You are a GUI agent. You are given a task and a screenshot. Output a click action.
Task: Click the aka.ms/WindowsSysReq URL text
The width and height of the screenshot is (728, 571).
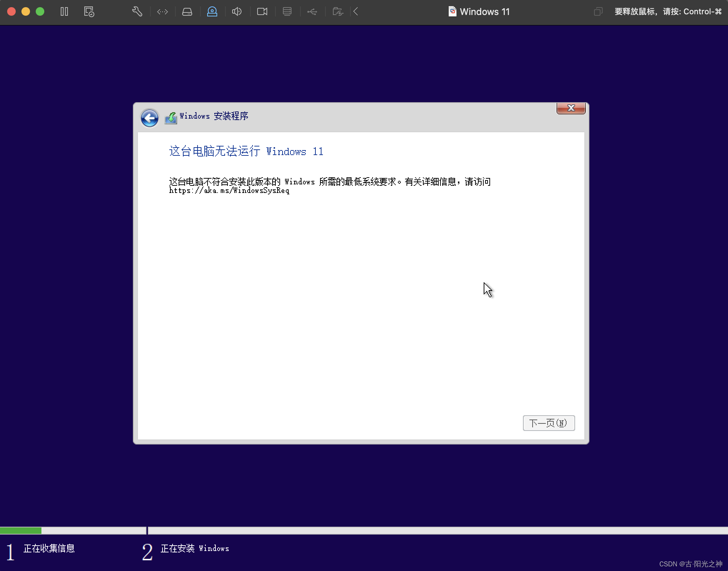click(229, 191)
